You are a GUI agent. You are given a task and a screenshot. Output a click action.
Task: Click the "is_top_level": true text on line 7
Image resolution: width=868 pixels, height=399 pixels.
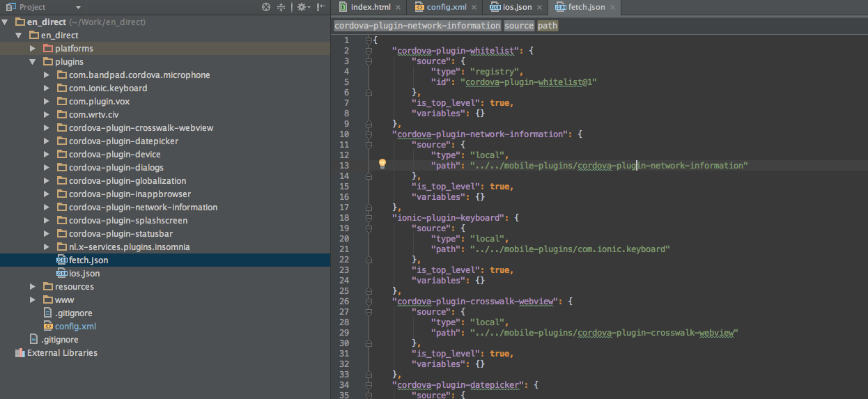(x=462, y=103)
